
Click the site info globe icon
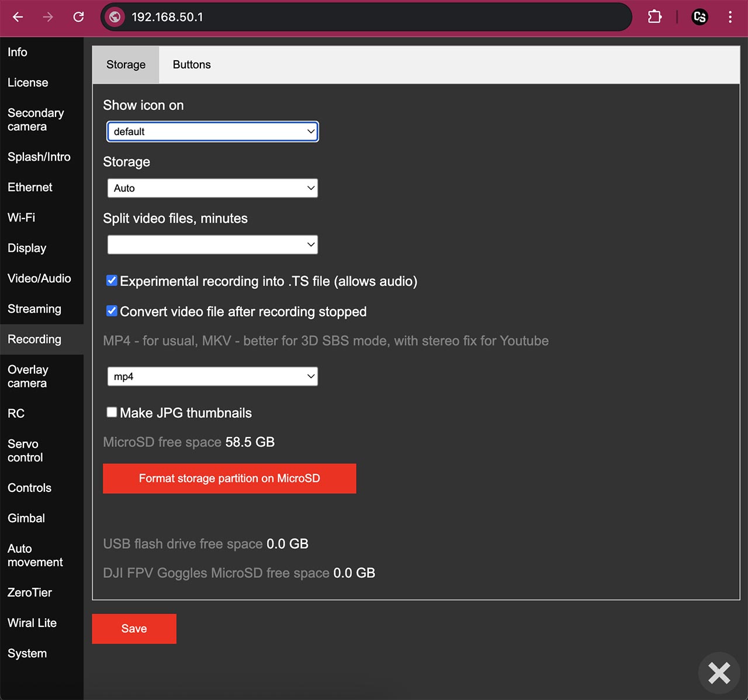(115, 17)
